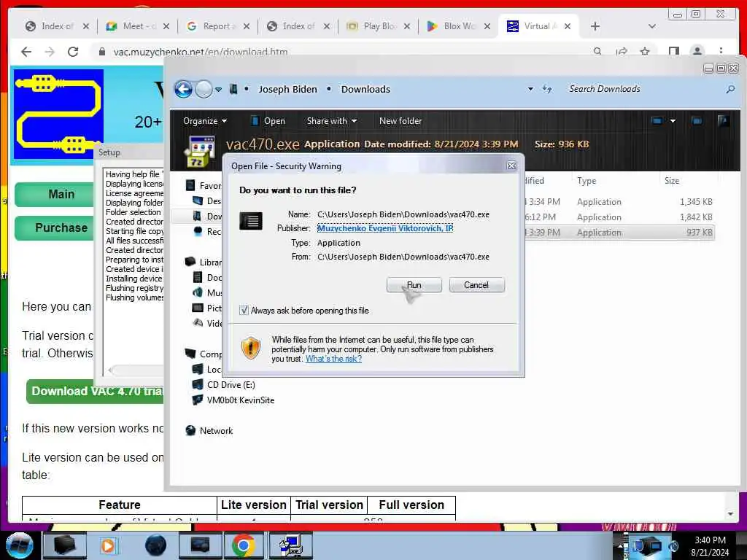This screenshot has width=747, height=560.
Task: Click Download VAC 4.70 trial button
Action: pyautogui.click(x=96, y=391)
